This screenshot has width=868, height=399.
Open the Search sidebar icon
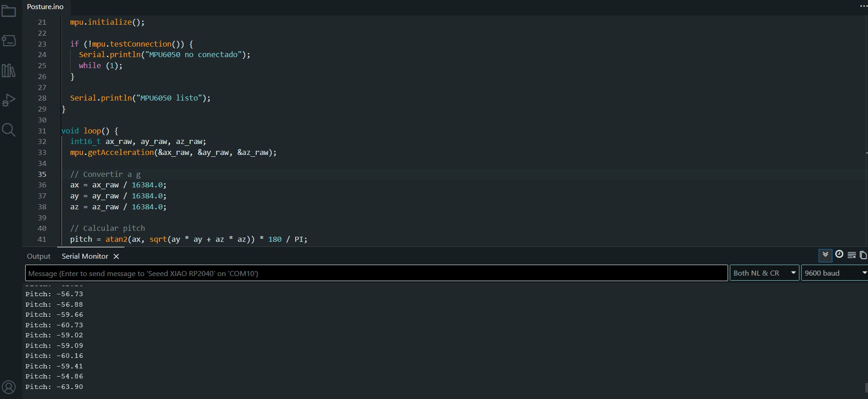[9, 130]
